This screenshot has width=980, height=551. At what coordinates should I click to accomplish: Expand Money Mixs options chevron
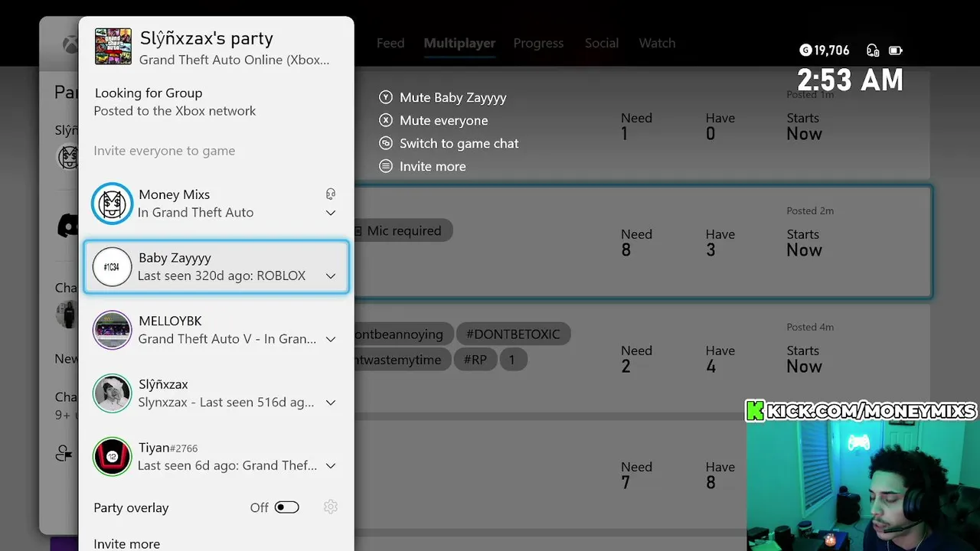pos(331,213)
